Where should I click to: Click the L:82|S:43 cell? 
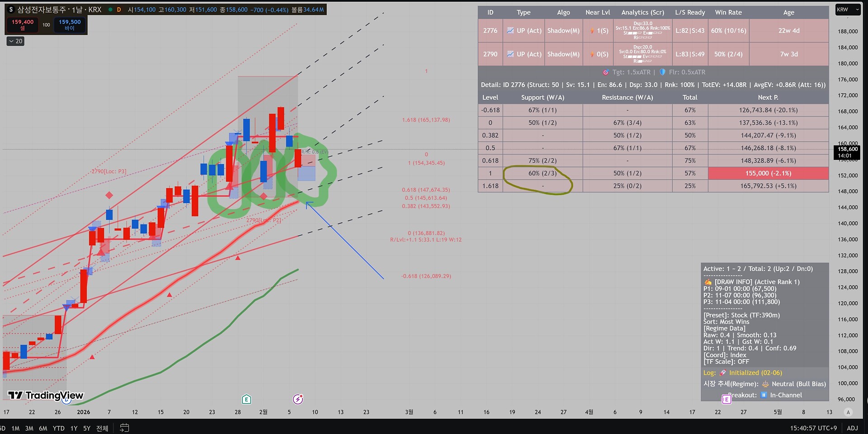[690, 31]
